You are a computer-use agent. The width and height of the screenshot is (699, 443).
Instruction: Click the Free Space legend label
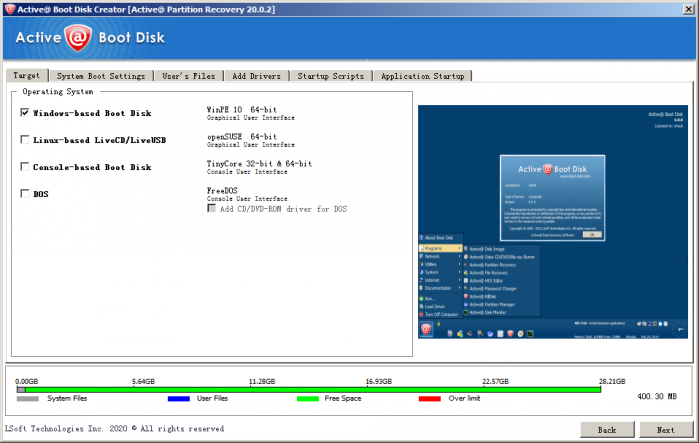[342, 398]
